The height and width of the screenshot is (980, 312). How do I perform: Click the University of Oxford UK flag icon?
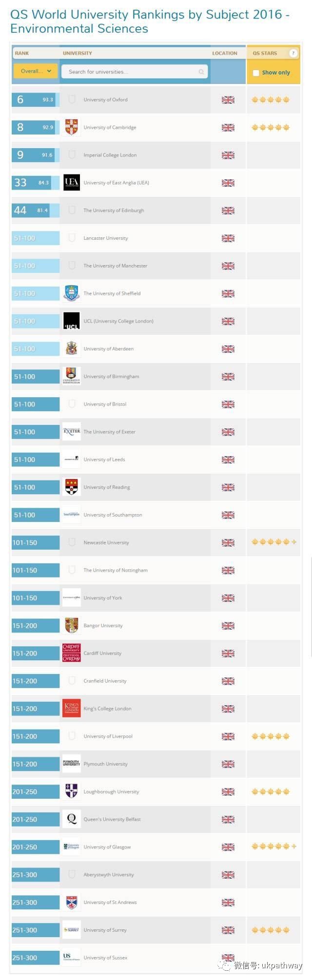pyautogui.click(x=228, y=100)
